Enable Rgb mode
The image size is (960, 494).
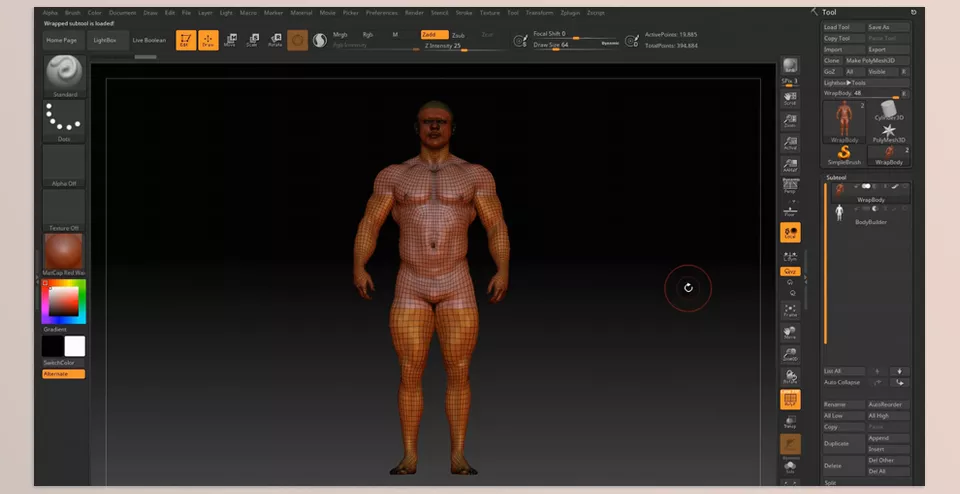point(368,35)
